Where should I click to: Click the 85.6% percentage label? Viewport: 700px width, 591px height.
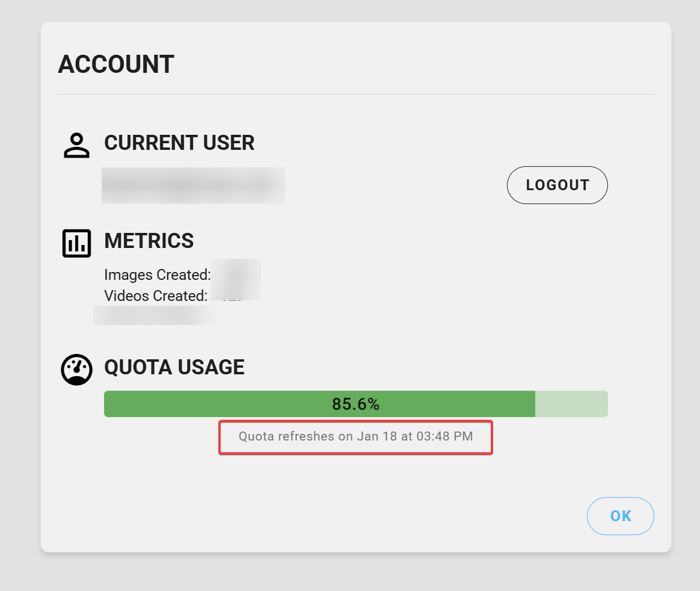(355, 404)
